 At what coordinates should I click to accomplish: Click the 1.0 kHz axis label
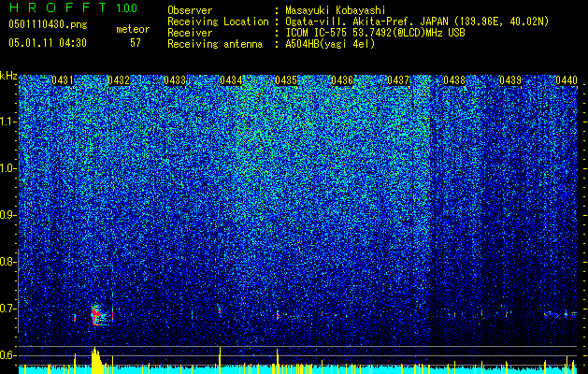[7, 168]
